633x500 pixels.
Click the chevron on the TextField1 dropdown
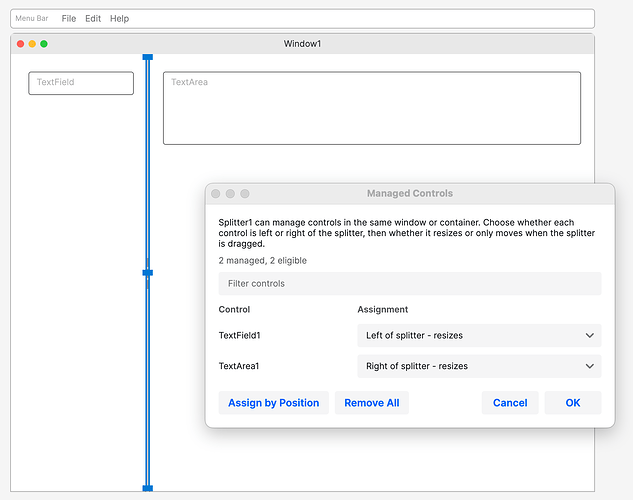590,335
